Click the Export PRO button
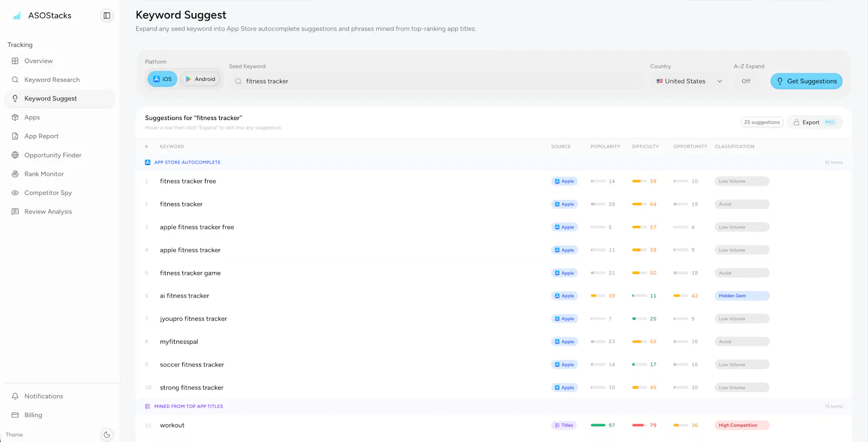 click(815, 123)
